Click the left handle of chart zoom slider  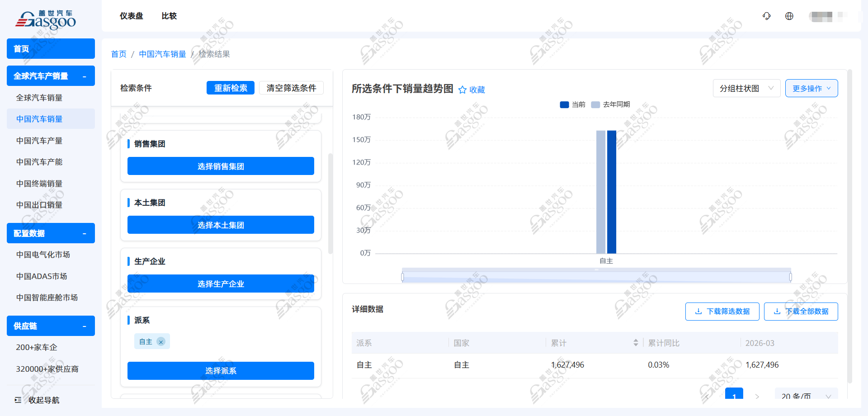[x=402, y=277]
